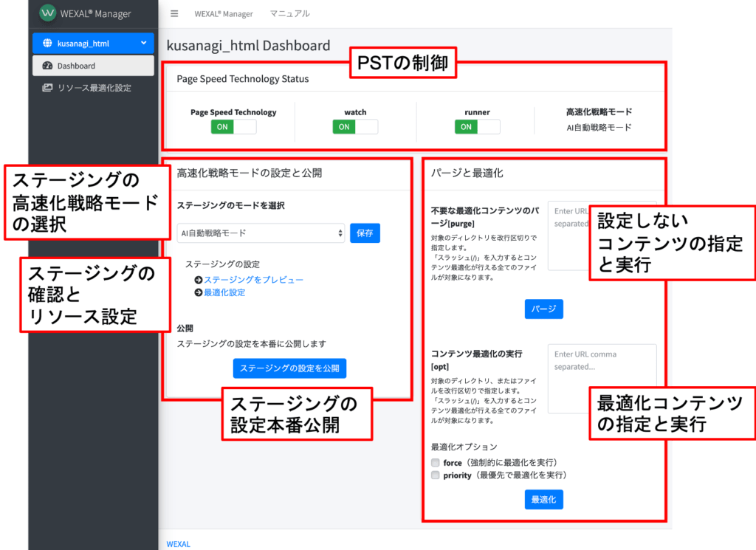Image resolution: width=756 pixels, height=550 pixels.
Task: Click the kusanagi_html Dashboard page title
Action: (x=248, y=45)
